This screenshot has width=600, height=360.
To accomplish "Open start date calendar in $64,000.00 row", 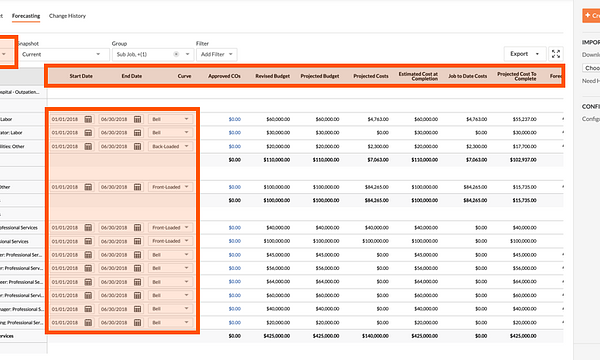I will point(88,282).
